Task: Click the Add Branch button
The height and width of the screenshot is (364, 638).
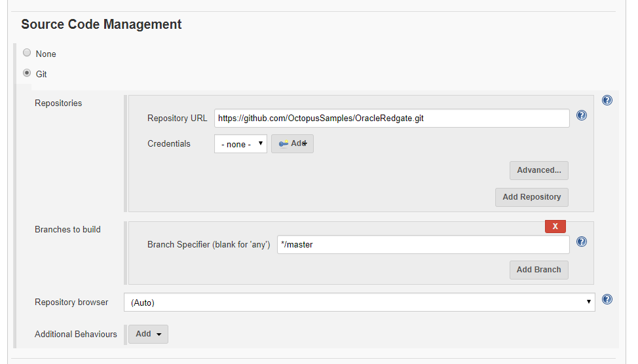Action: click(x=538, y=270)
